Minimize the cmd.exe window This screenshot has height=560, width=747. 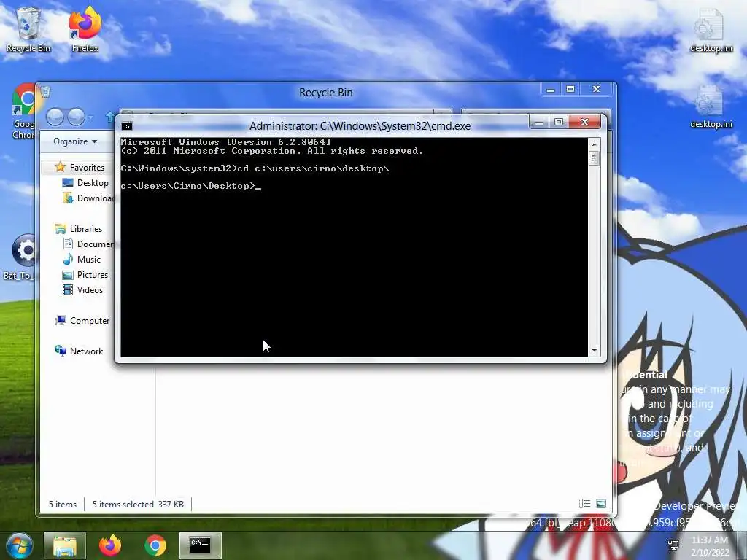539,122
